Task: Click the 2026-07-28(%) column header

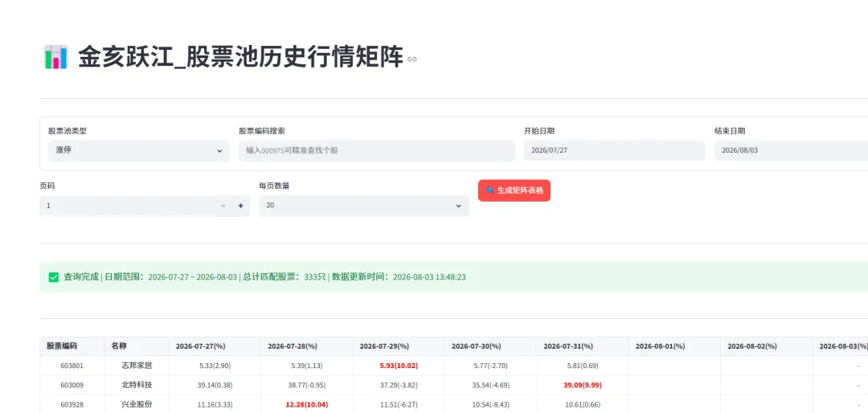Action: [x=307, y=346]
